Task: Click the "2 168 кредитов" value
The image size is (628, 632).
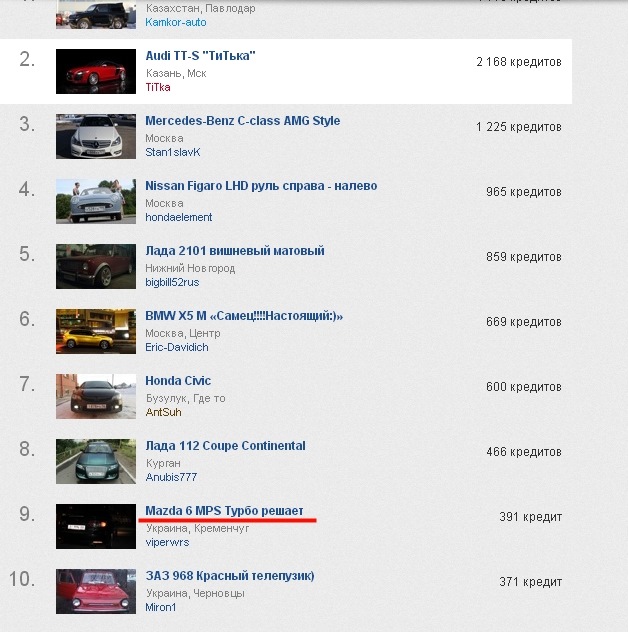Action: tap(519, 62)
